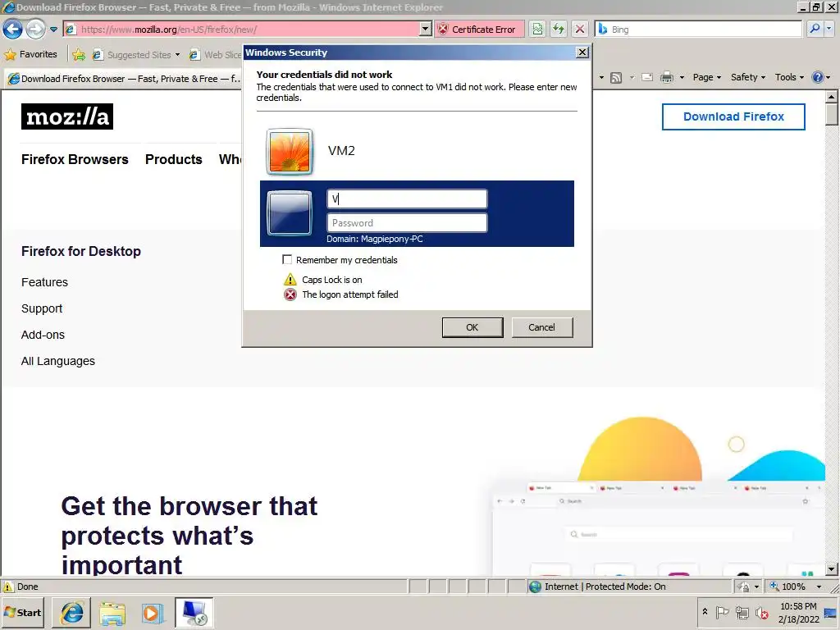The width and height of the screenshot is (840, 630).
Task: Open the All Languages link
Action: tap(58, 361)
